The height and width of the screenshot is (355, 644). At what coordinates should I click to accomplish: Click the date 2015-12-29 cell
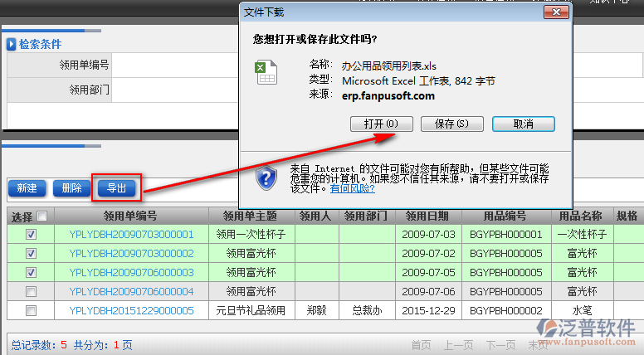point(428,311)
